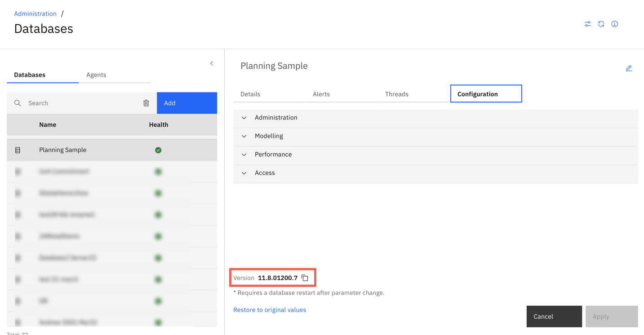Viewport: 644px width, 335px height.
Task: Select the Details tab
Action: coord(250,94)
